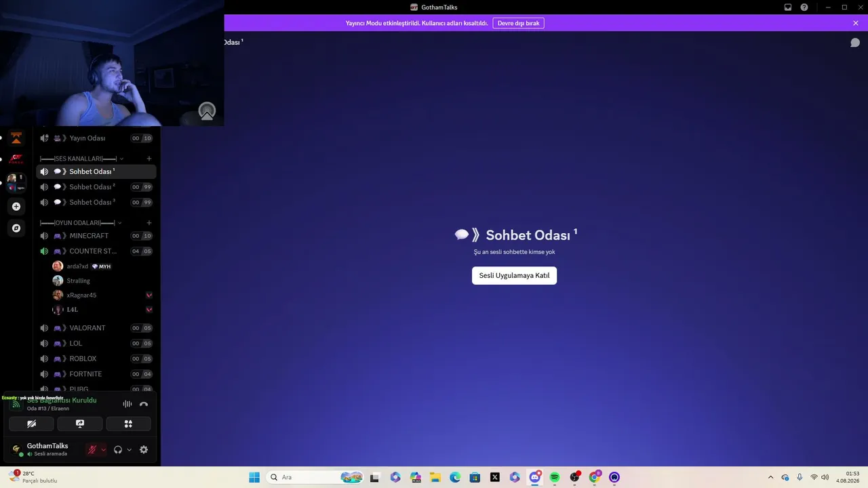Show hidden system tray icons
Viewport: 868px width, 488px height.
[x=770, y=477]
